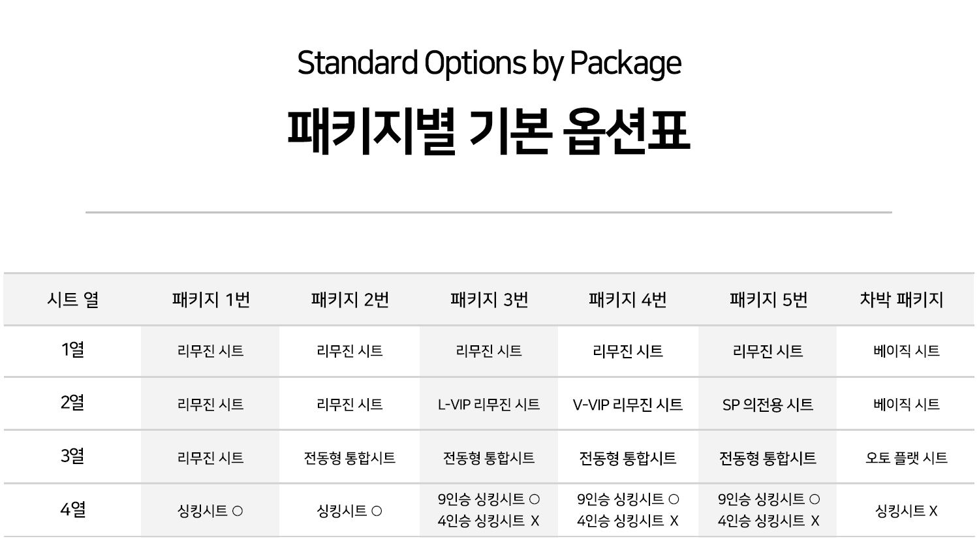Click 베이직 시트 in the 1열 row
979x560 pixels.
click(906, 351)
